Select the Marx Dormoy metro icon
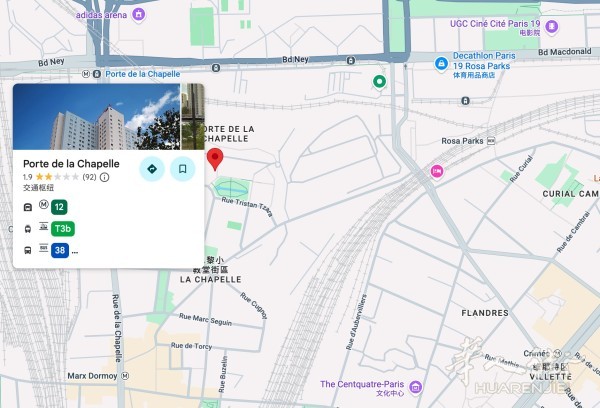 pyautogui.click(x=125, y=376)
